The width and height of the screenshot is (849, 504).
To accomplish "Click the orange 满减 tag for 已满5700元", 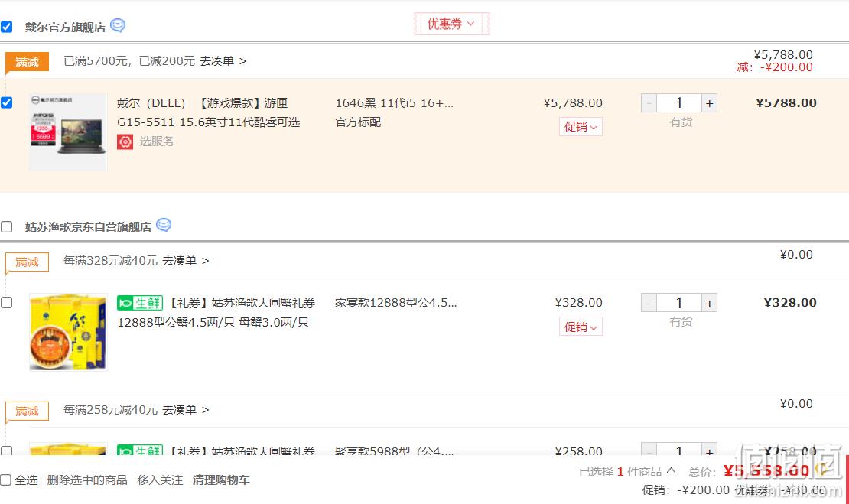I will pos(27,62).
